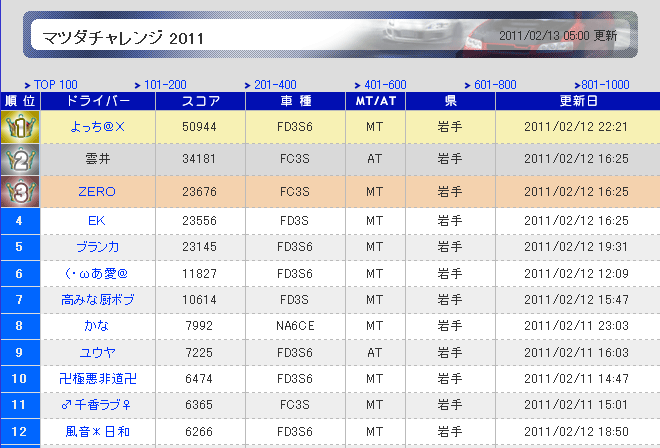Screen dimensions: 660x448
Task: Click update date 2011/02/11 14:47
Action: click(x=576, y=379)
